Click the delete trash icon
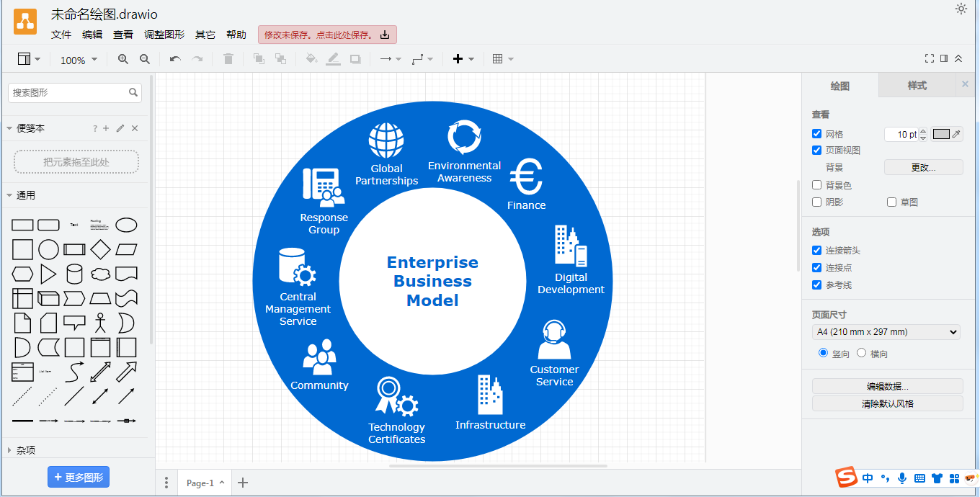 [x=228, y=60]
